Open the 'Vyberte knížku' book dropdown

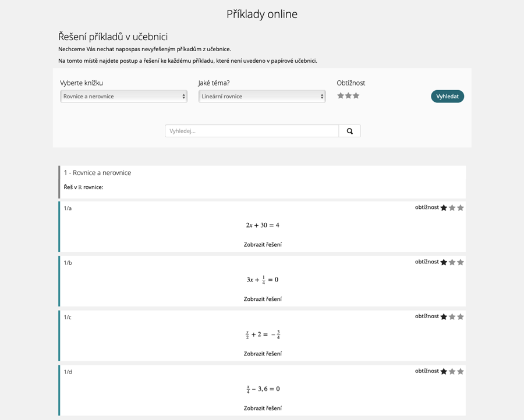[123, 96]
